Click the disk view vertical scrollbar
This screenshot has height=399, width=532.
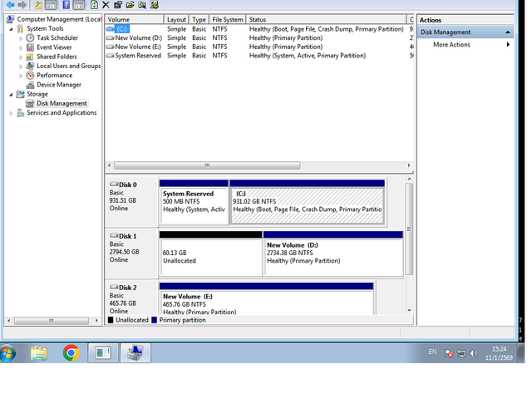click(x=409, y=229)
